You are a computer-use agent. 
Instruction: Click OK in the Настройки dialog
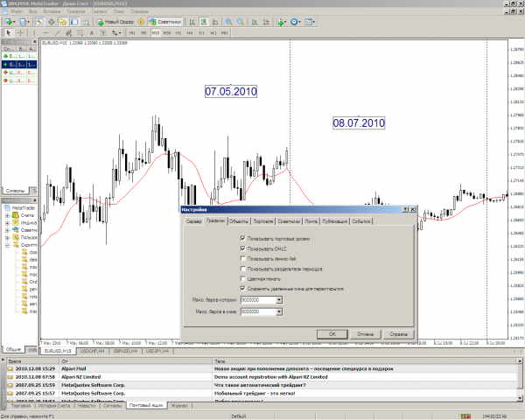[332, 334]
